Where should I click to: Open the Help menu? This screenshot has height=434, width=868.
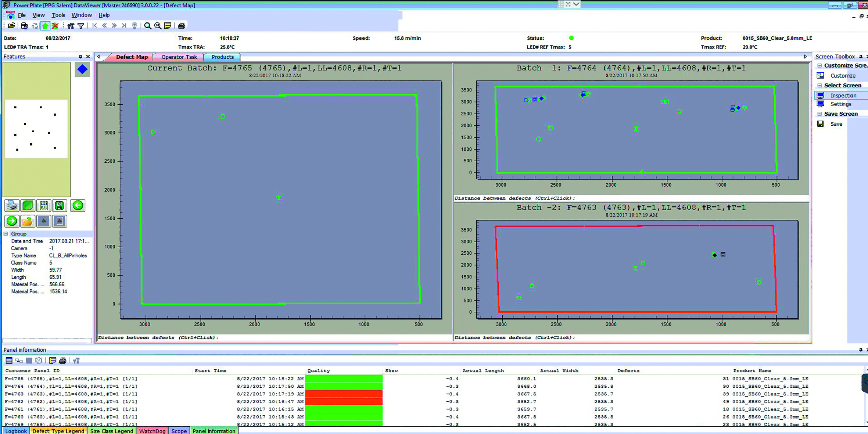pos(104,15)
